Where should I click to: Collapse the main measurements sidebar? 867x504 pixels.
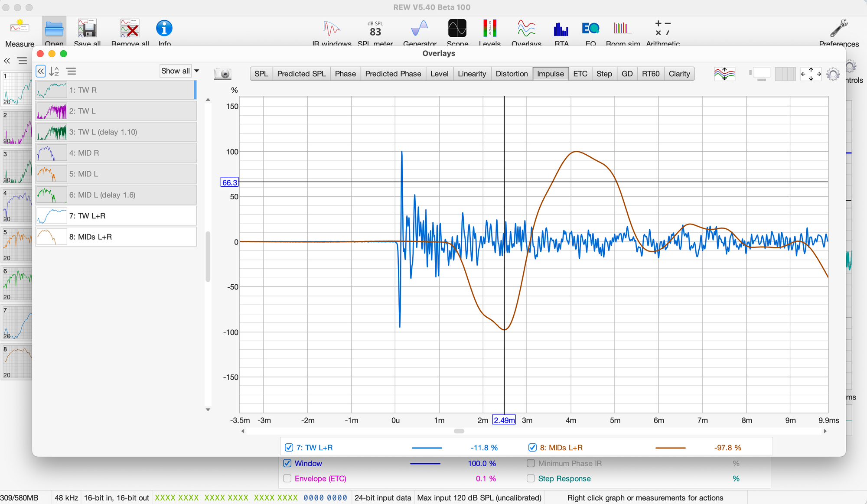pyautogui.click(x=7, y=61)
